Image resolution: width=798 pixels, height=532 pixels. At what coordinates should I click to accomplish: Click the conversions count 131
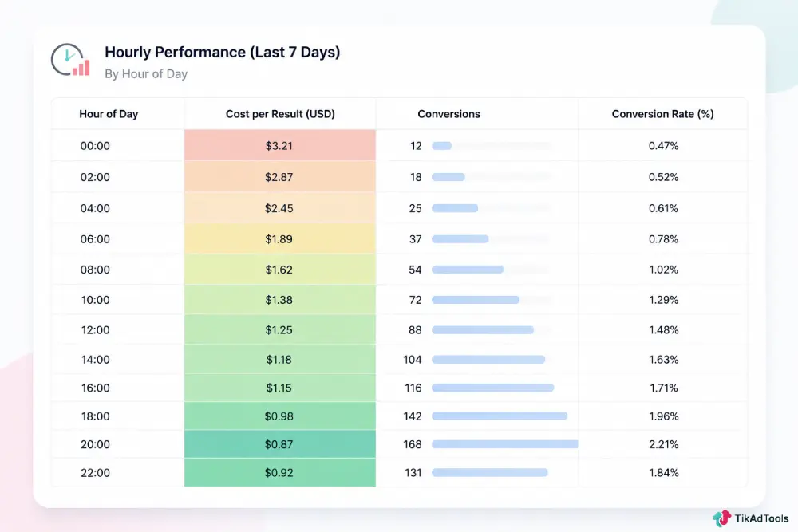(413, 472)
